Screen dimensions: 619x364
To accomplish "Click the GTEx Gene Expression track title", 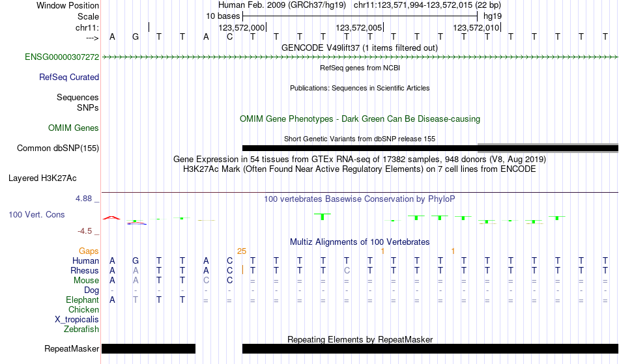I will (x=360, y=160).
